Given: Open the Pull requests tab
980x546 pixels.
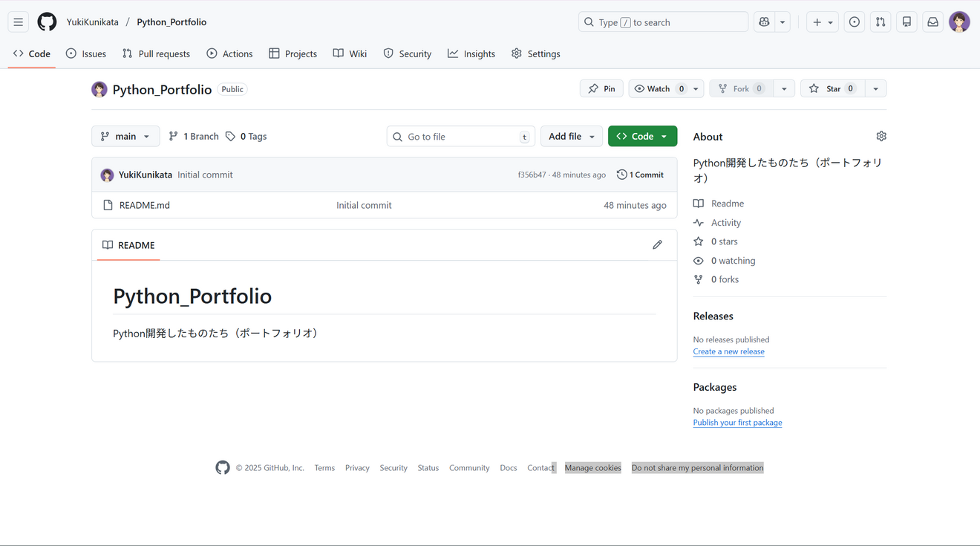Looking at the screenshot, I should [156, 53].
